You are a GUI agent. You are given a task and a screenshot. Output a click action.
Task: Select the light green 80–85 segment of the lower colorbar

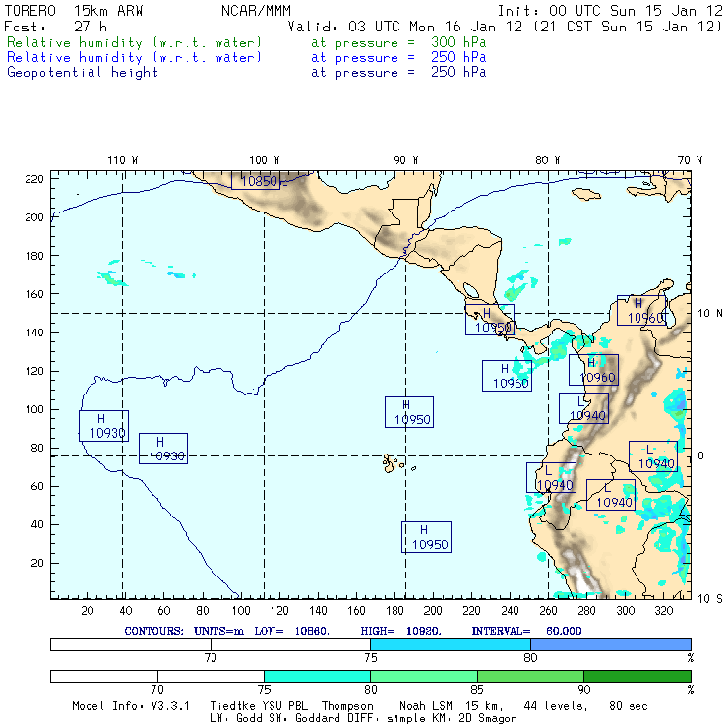coord(424,676)
